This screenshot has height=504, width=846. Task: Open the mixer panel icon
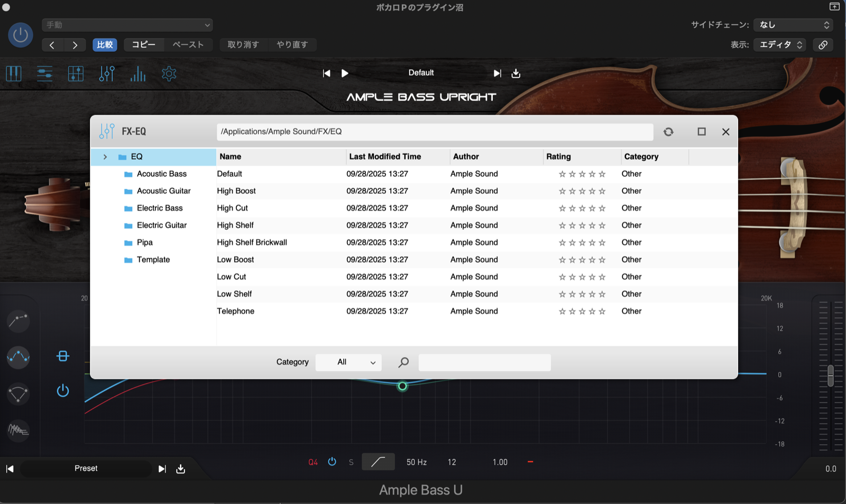point(76,73)
